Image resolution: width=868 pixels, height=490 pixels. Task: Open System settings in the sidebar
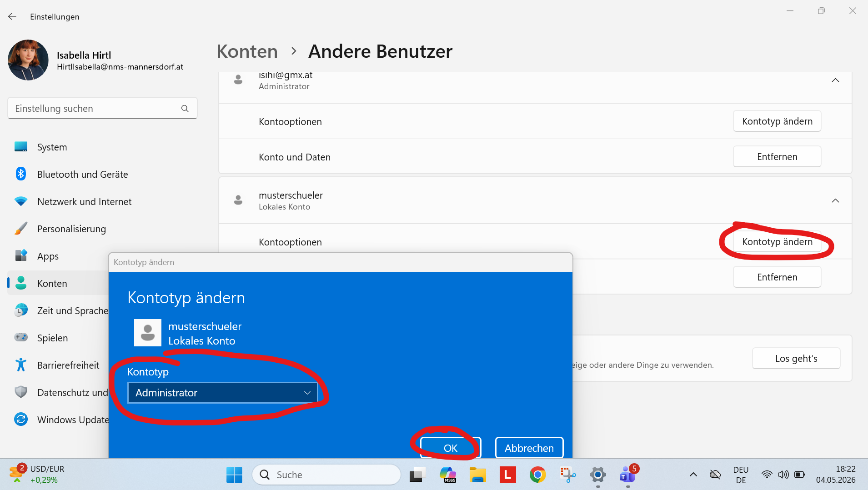(x=52, y=147)
